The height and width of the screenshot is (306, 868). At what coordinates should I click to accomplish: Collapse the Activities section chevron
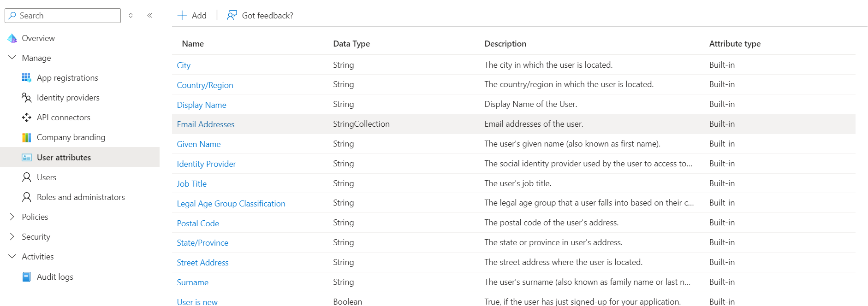[12, 257]
